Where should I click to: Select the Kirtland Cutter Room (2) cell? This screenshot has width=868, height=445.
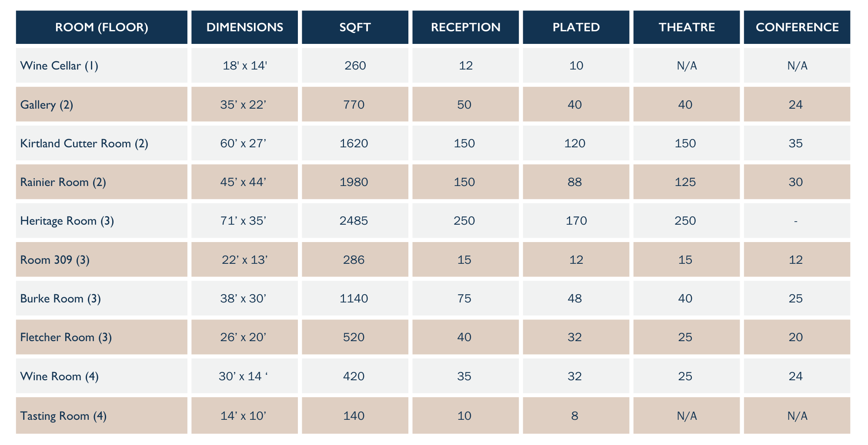[84, 143]
